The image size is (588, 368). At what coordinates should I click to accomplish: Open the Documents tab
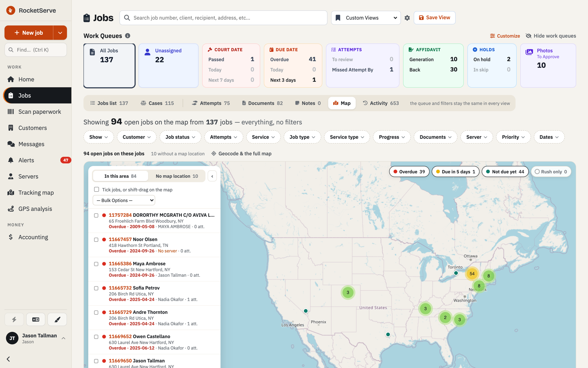pos(262,103)
